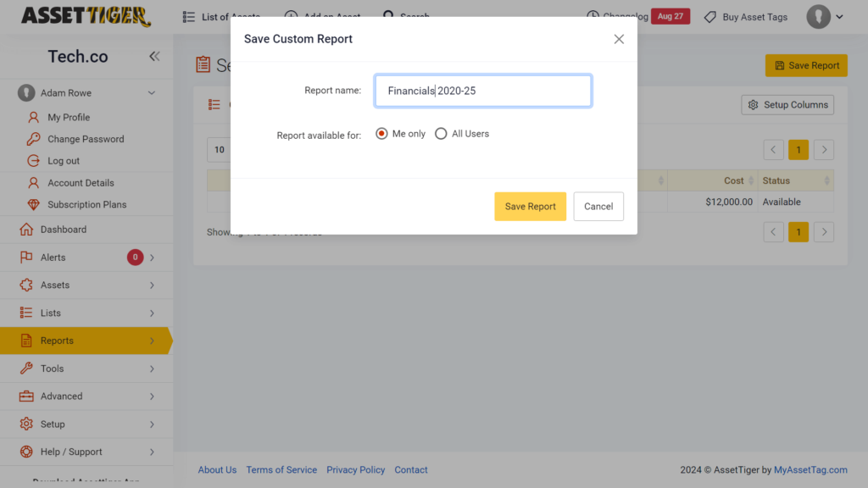Screen dimensions: 868x488
Task: Open the records-per-page dropdown showing 10
Action: point(219,149)
